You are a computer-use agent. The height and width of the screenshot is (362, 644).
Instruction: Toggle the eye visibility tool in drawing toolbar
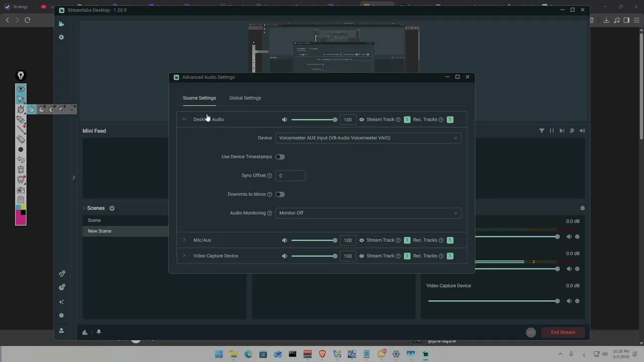click(21, 89)
